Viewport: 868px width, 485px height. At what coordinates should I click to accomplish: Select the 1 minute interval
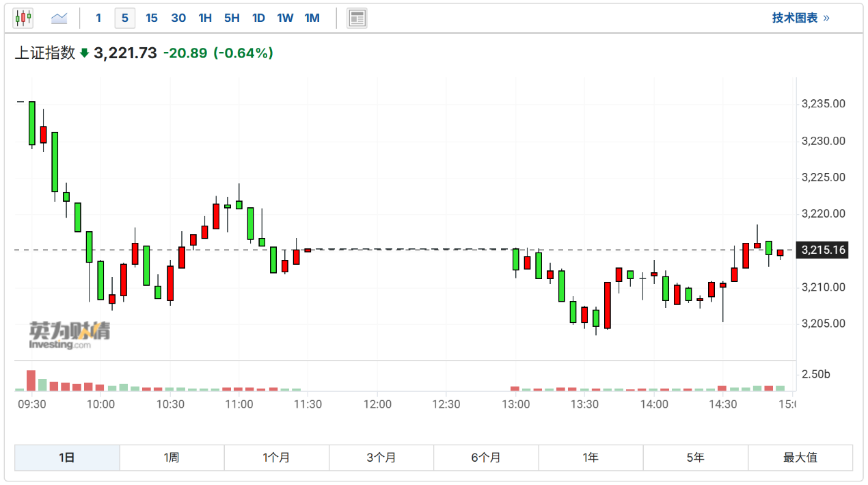[x=98, y=18]
